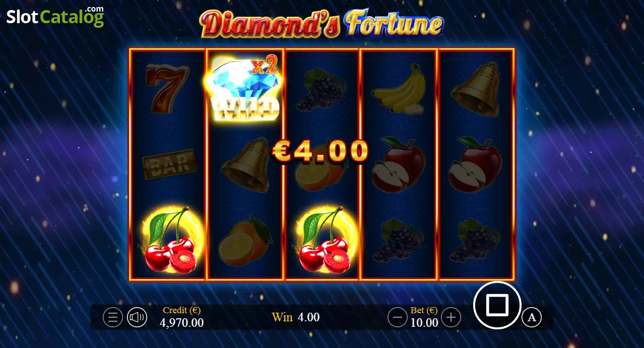Image resolution: width=644 pixels, height=348 pixels.
Task: Click the glowing cherries on third reel
Action: [323, 240]
